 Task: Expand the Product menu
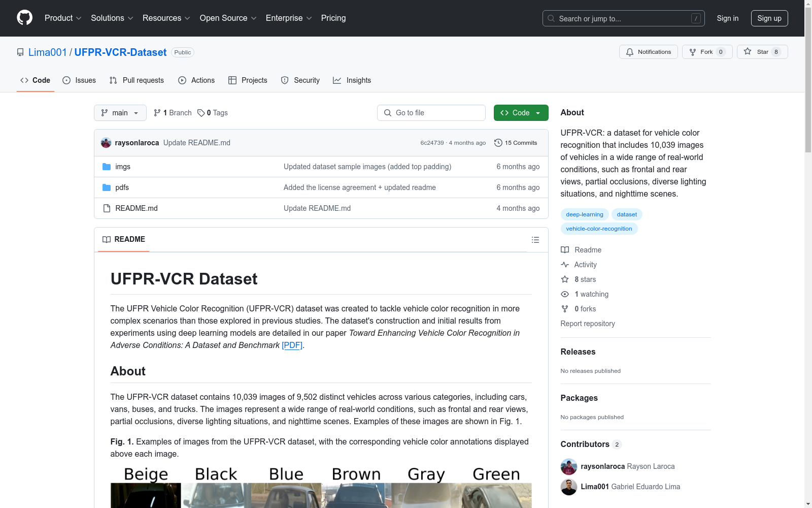click(63, 18)
